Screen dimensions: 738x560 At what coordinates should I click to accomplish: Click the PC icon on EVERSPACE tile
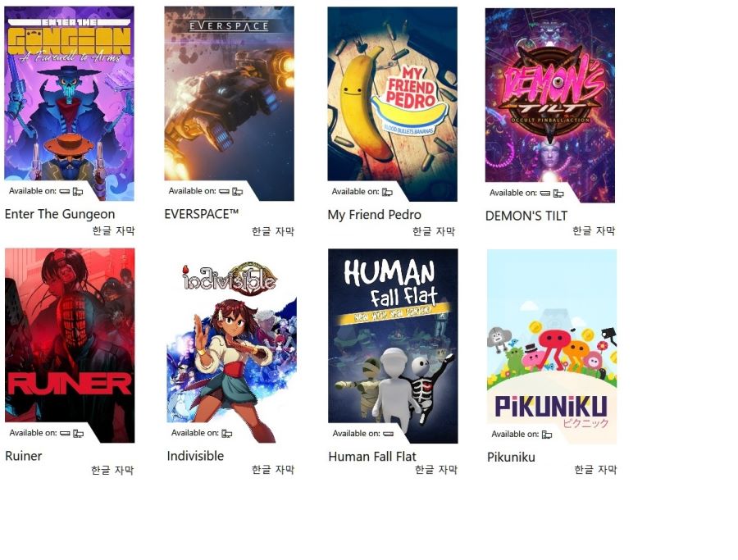pyautogui.click(x=238, y=192)
